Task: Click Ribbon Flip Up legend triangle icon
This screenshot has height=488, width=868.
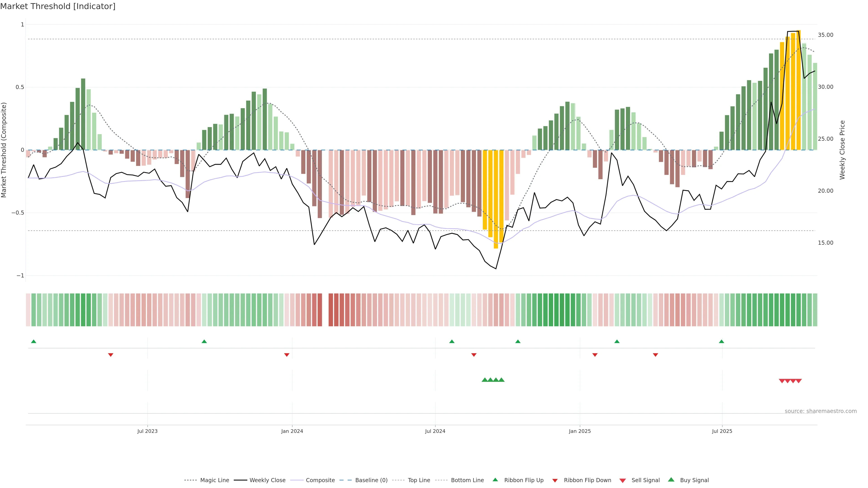Action: (495, 480)
